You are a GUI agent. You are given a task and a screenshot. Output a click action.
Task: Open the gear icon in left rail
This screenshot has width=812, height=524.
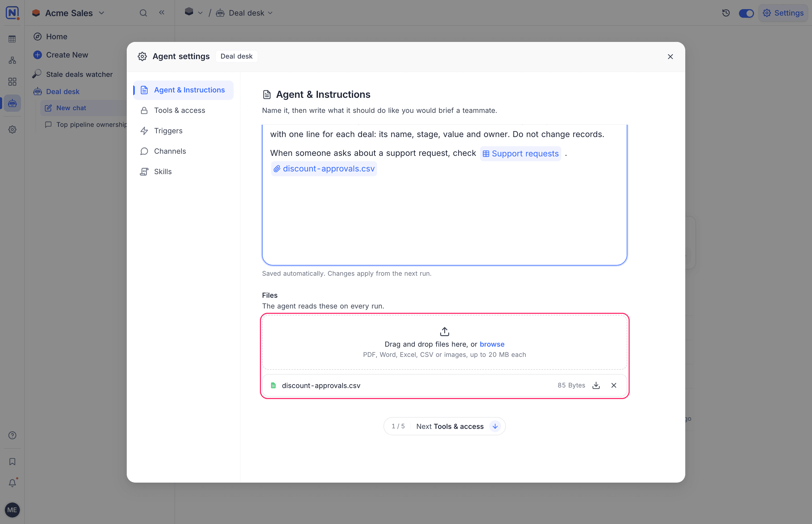point(12,130)
